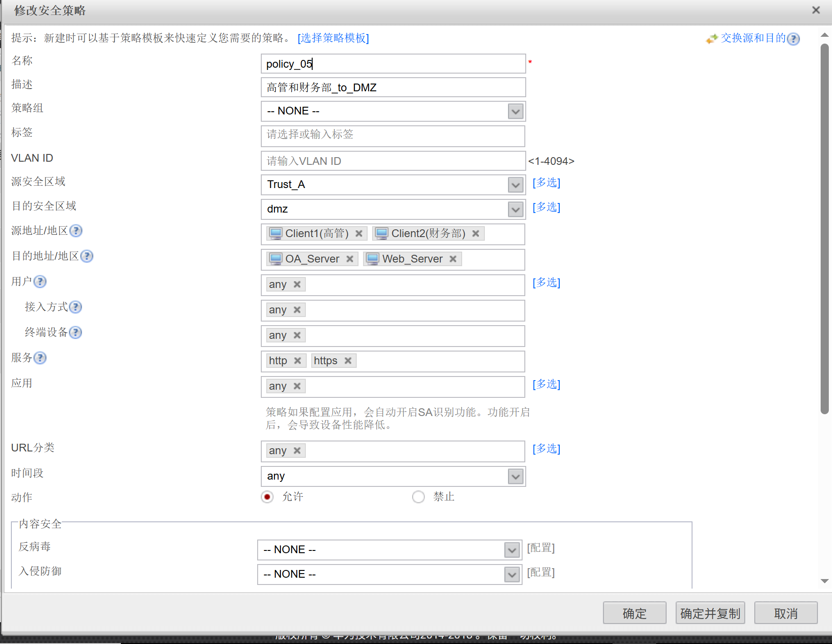Click 交换源和目的 link

tap(753, 38)
